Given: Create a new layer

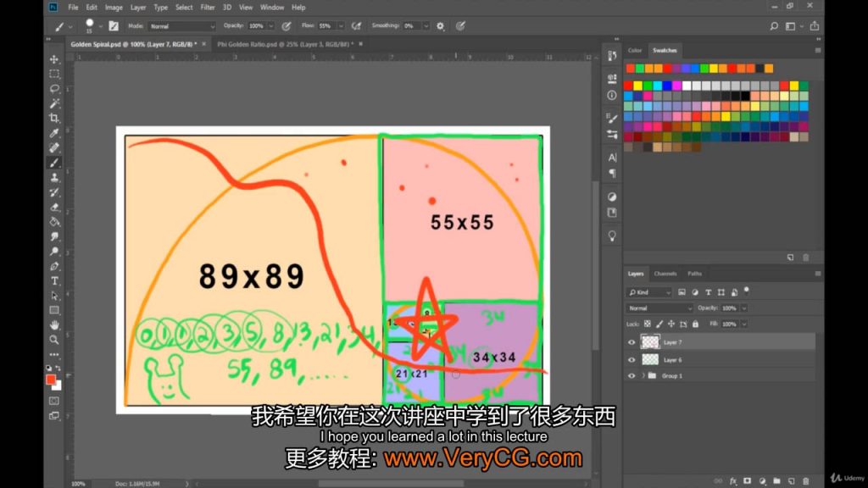Looking at the screenshot, I should pyautogui.click(x=791, y=481).
